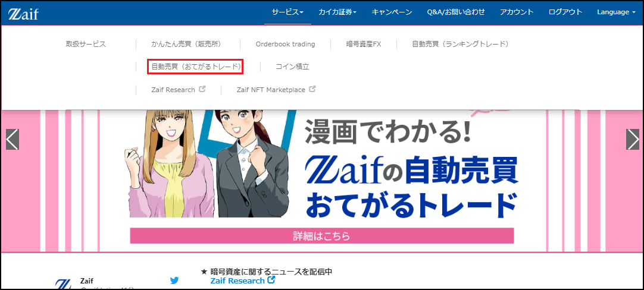Open Zaif Research in services menu
The height and width of the screenshot is (290, 644).
[173, 89]
